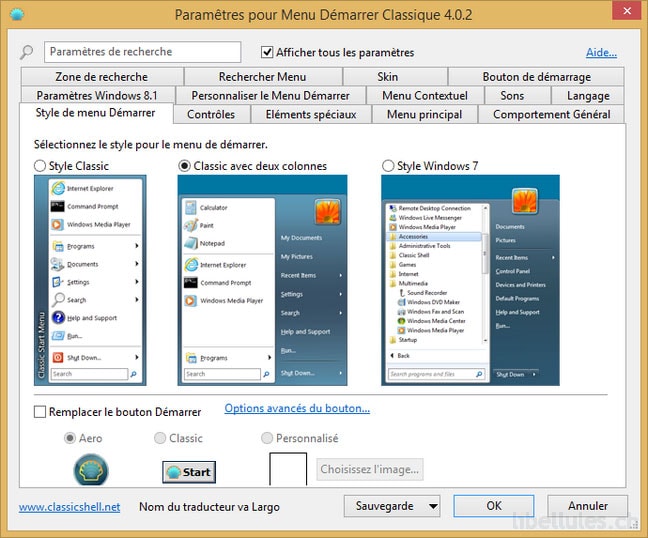This screenshot has width=648, height=538.
Task: Open Personnaliser le Menu Démarrer tab
Action: [271, 95]
